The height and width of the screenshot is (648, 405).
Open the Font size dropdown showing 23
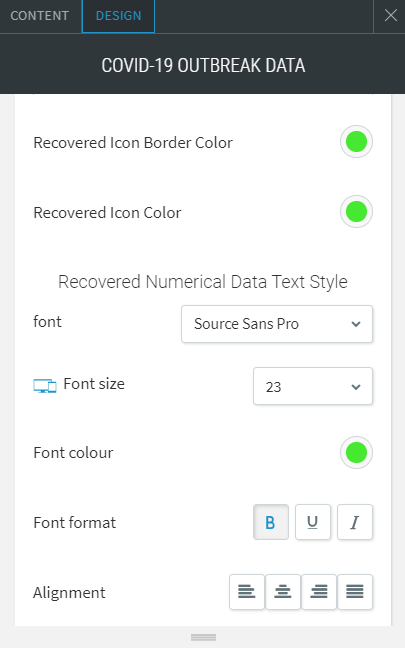(313, 386)
